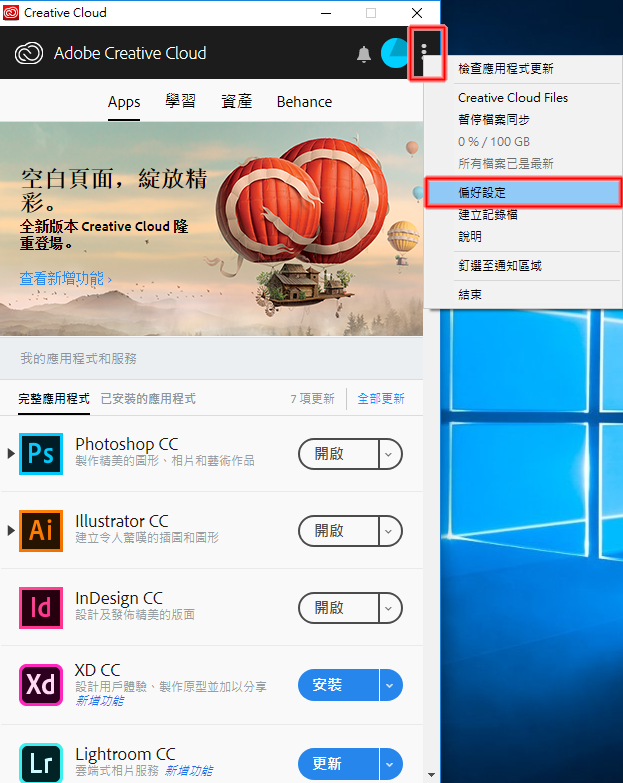Image resolution: width=623 pixels, height=783 pixels.
Task: Expand the Photoshop CC row triangle
Action: 11,453
